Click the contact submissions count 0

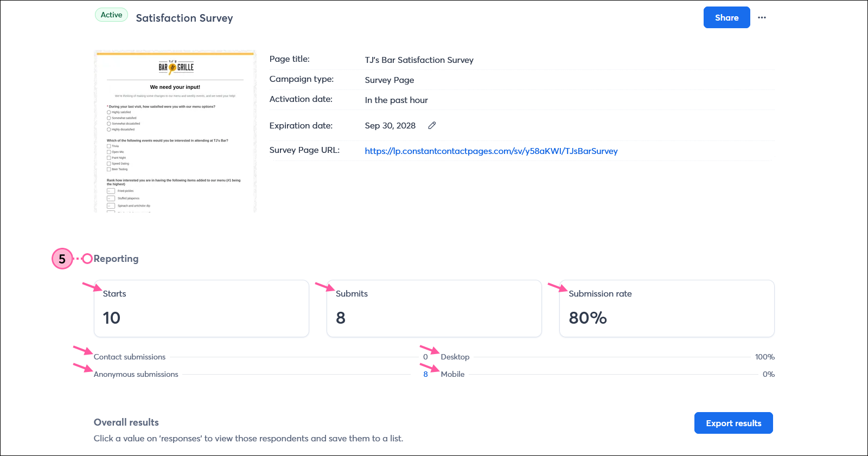425,357
